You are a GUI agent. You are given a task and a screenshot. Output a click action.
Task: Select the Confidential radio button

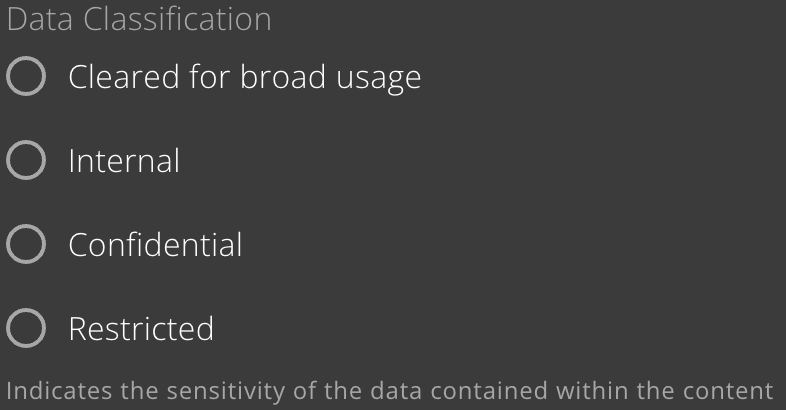[x=26, y=244]
